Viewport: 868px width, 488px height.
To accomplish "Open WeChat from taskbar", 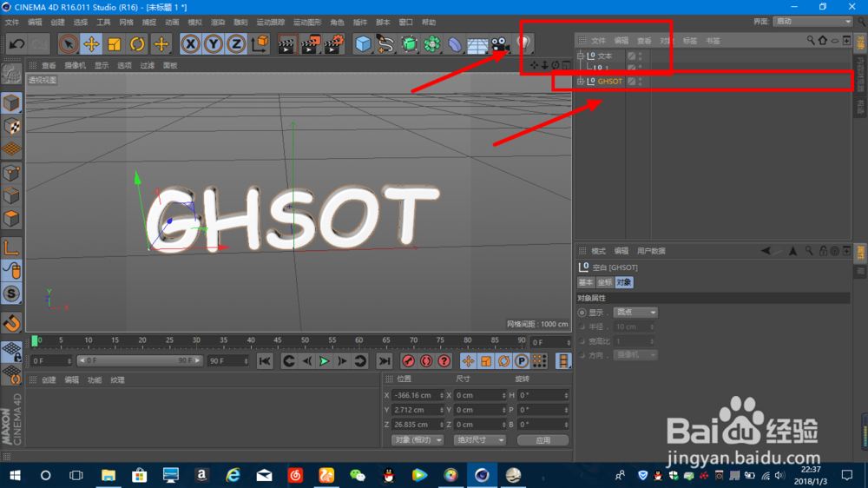I will (x=357, y=475).
